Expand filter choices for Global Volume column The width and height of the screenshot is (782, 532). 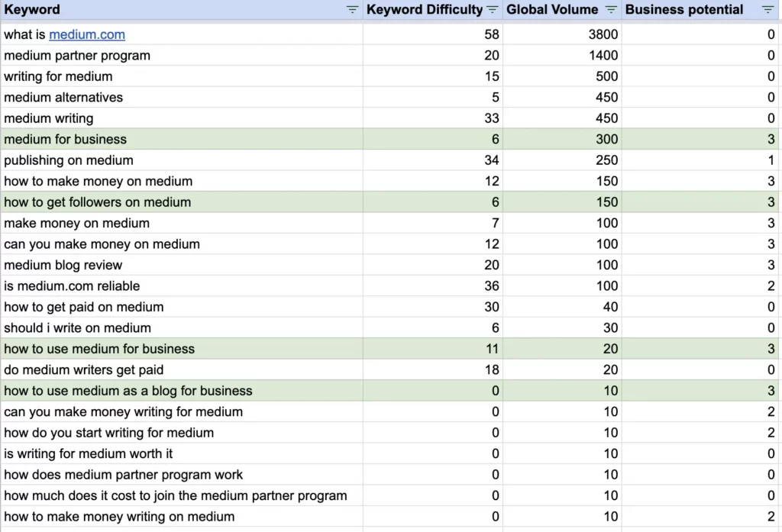coord(610,10)
